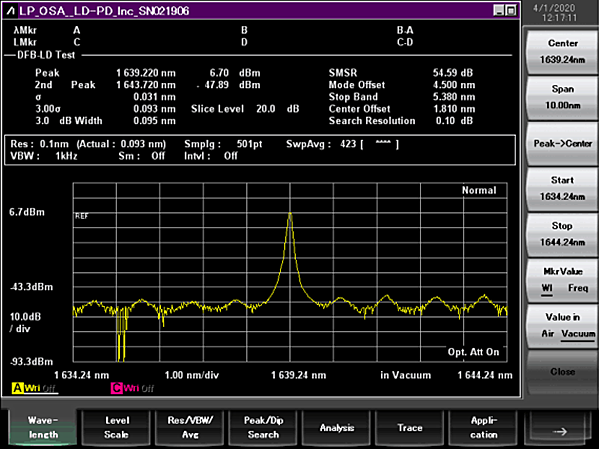
Task: Click the DFB-LD Test heading
Action: coord(46,55)
